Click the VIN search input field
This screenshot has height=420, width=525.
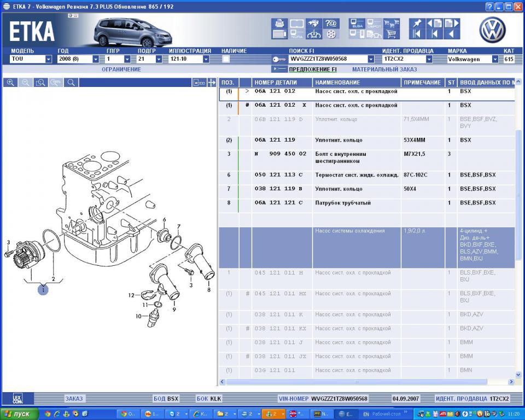click(328, 59)
